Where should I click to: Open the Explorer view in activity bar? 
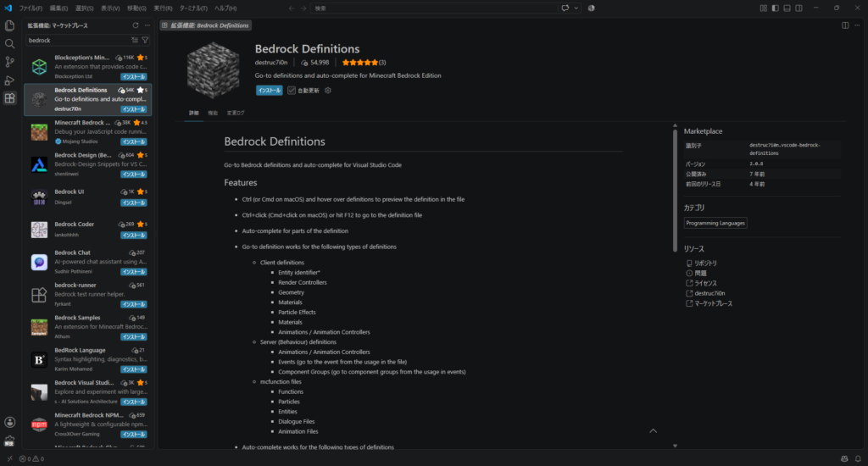(x=9, y=25)
